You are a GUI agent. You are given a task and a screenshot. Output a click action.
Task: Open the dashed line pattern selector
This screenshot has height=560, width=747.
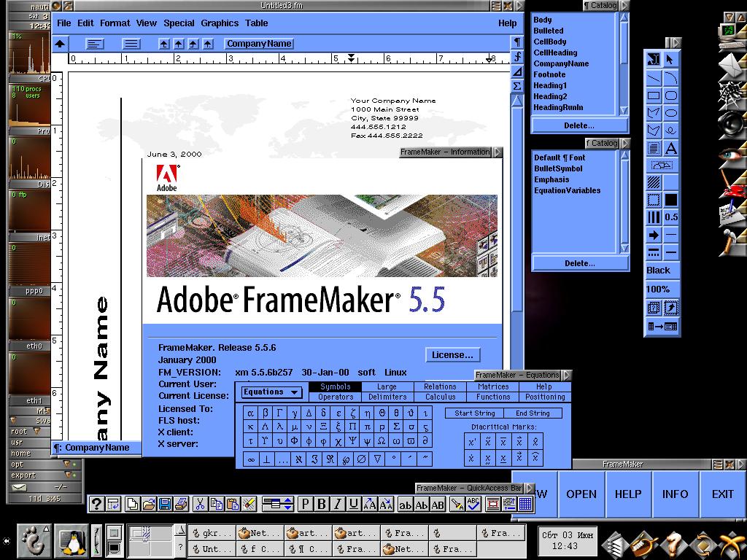654,252
